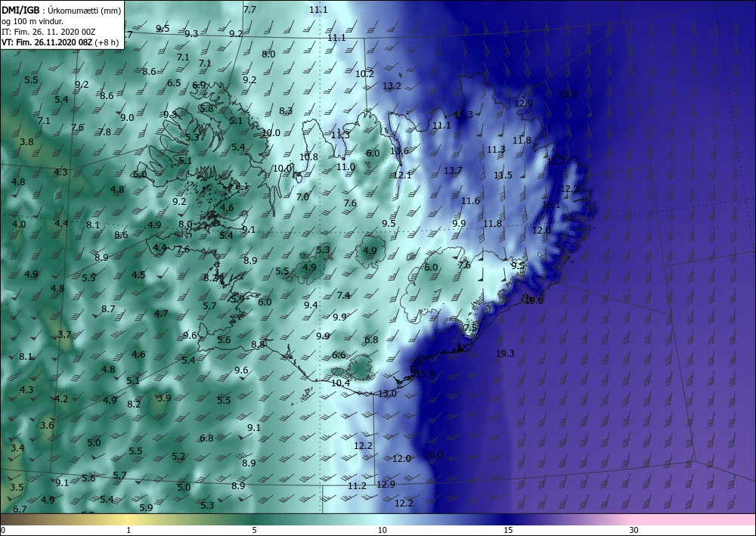Click the map value '6.5'

click(x=174, y=83)
